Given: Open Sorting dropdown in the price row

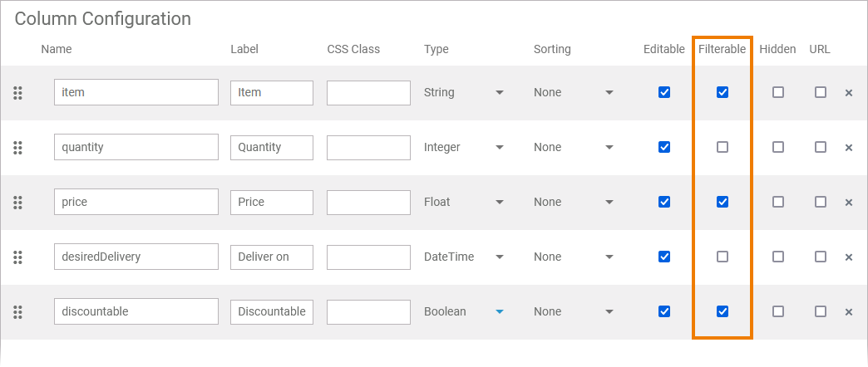Looking at the screenshot, I should 574,202.
